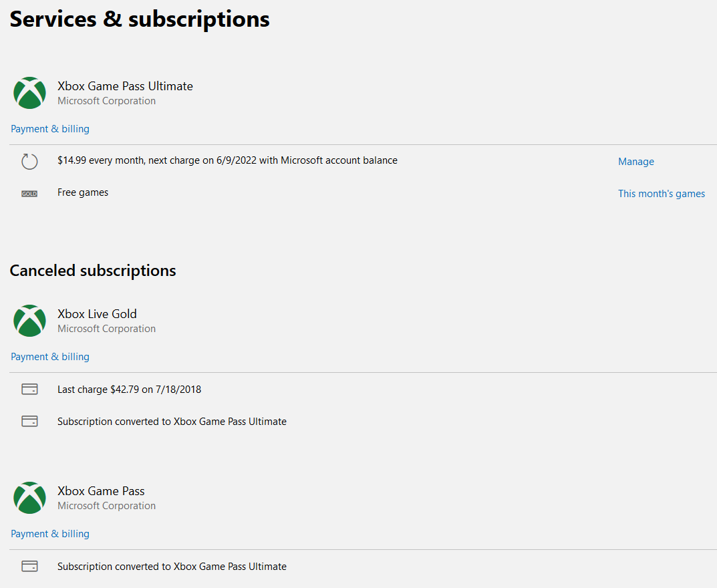Click Xbox Live Gold's converted to Ultimate note
Viewport: 717px width, 588px height.
(172, 422)
